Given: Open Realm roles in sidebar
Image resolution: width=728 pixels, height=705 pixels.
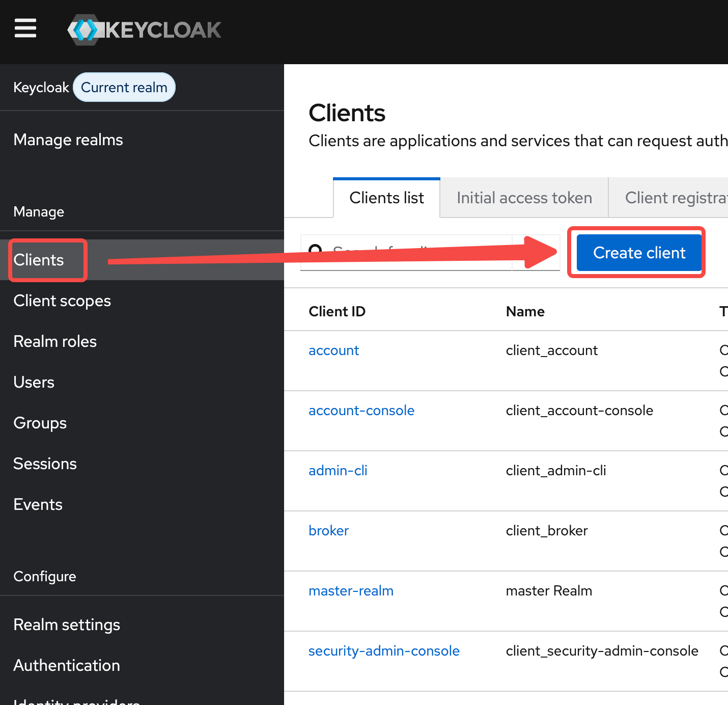Looking at the screenshot, I should tap(55, 341).
